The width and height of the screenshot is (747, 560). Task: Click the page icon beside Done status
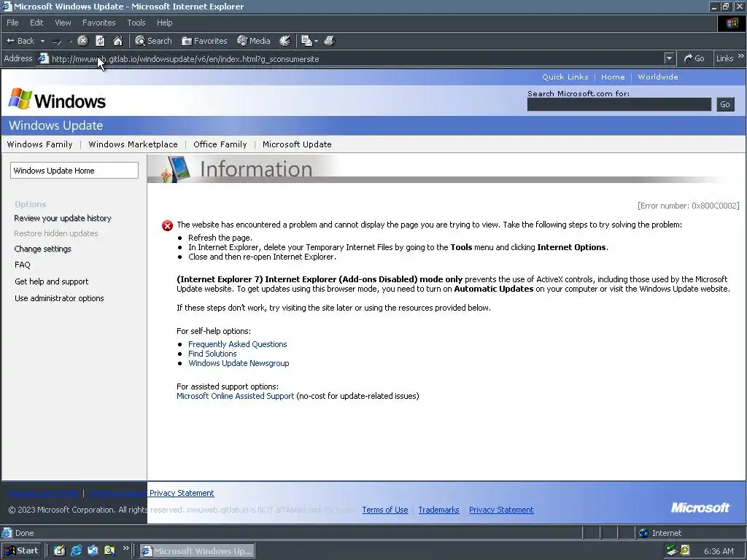pyautogui.click(x=7, y=533)
